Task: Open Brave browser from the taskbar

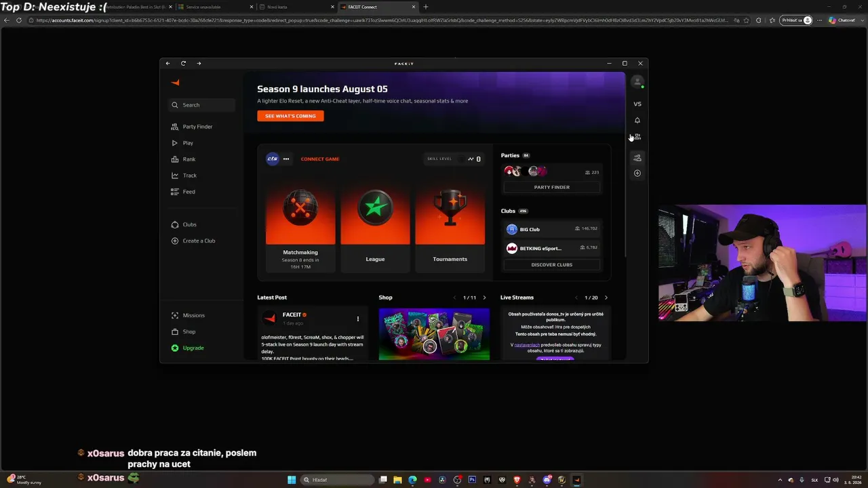Action: click(x=517, y=480)
